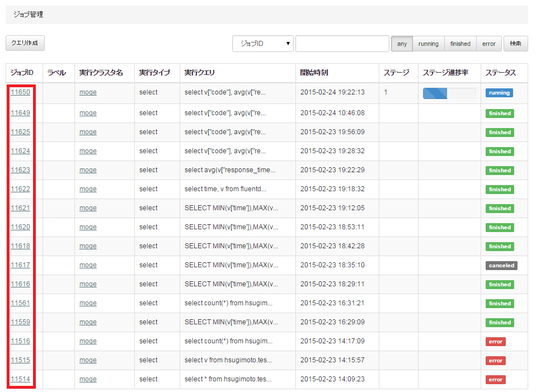Open job 11649 link
The height and width of the screenshot is (392, 536).
pyautogui.click(x=20, y=113)
